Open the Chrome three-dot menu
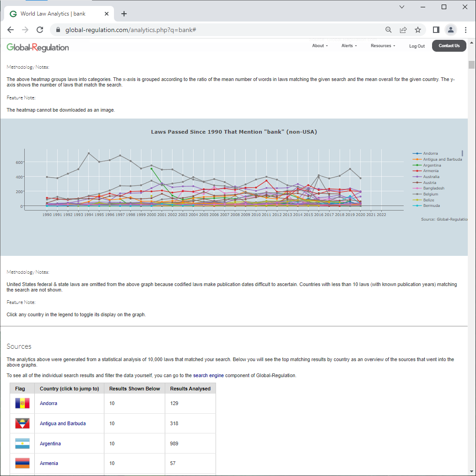Image resolution: width=476 pixels, height=476 pixels. pyautogui.click(x=465, y=30)
